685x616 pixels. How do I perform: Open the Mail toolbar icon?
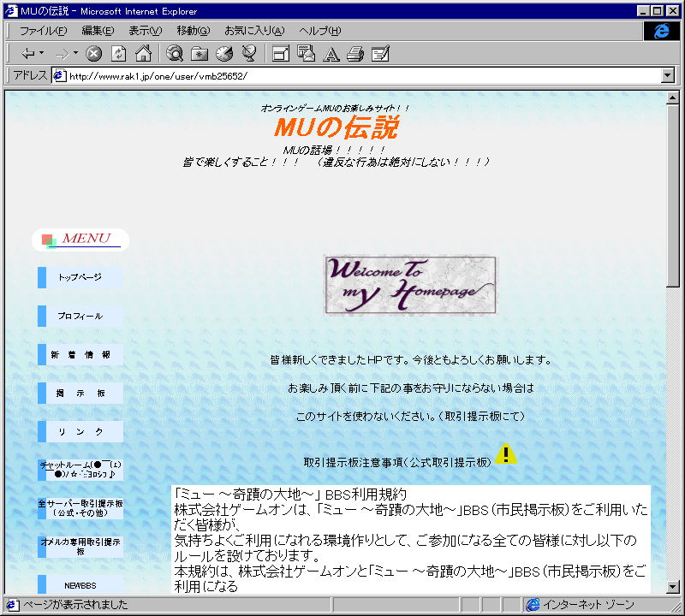(306, 54)
